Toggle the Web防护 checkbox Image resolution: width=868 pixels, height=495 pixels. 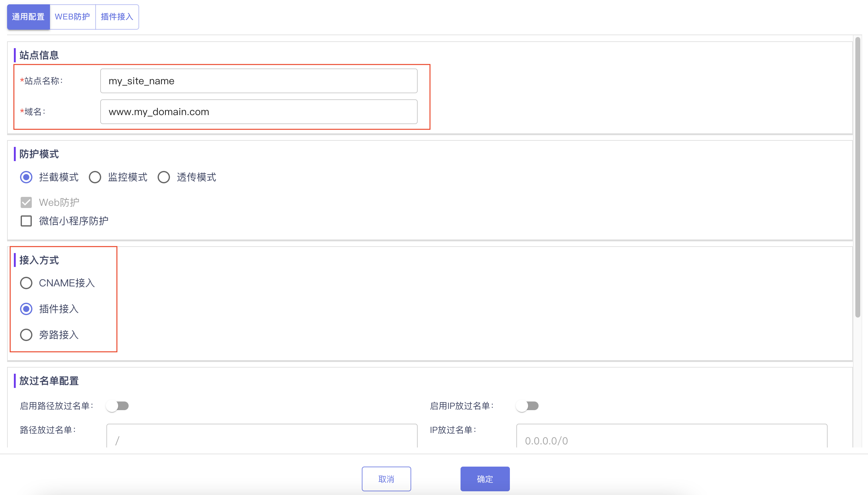(26, 202)
